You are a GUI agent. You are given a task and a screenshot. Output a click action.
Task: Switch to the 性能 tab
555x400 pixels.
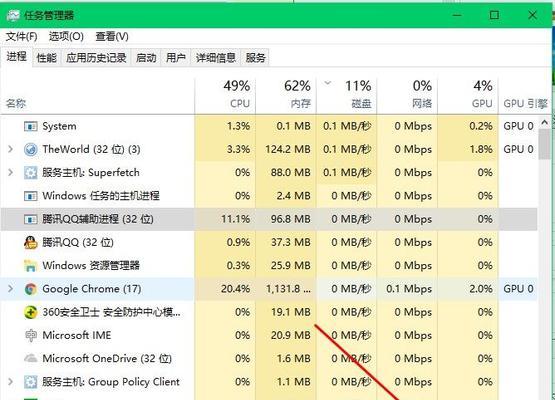tap(47, 58)
